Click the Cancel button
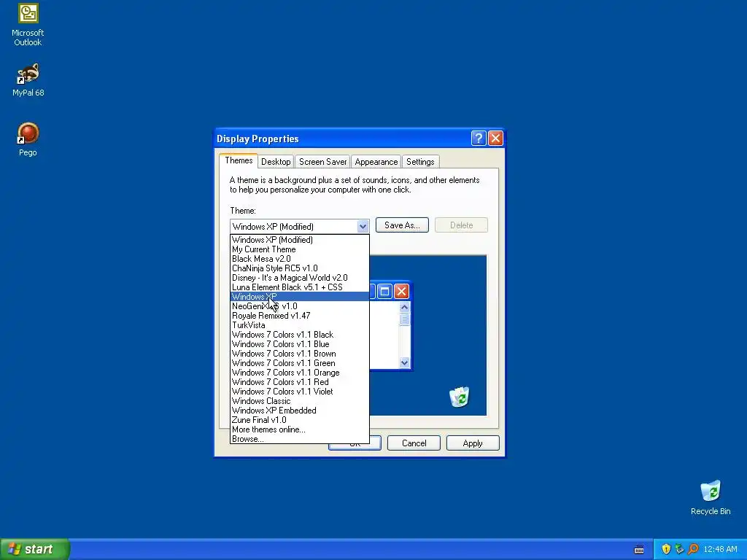Screen dimensions: 747x560 tap(414, 443)
